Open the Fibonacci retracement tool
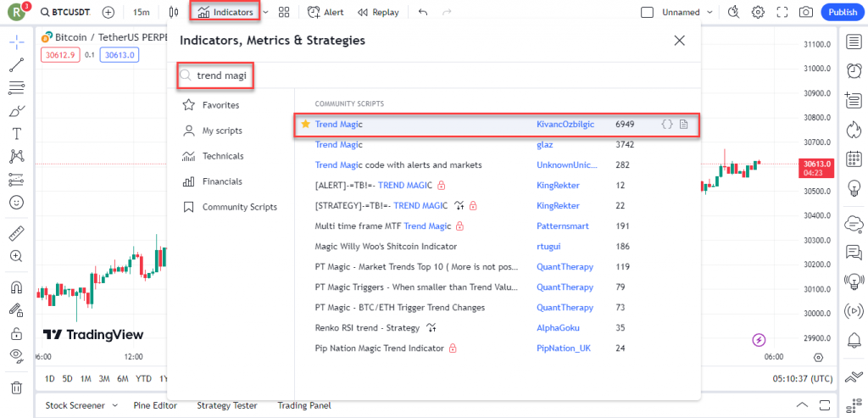The image size is (868, 418). coord(17,87)
